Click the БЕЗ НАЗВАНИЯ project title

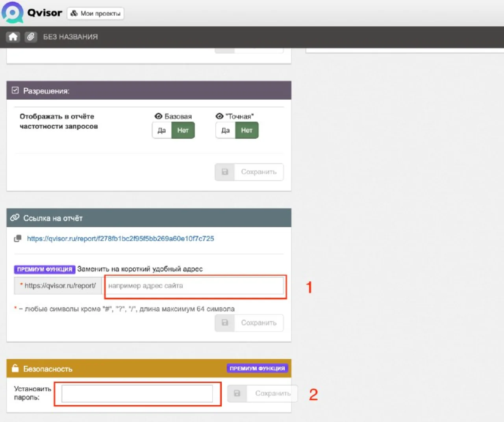coord(70,37)
